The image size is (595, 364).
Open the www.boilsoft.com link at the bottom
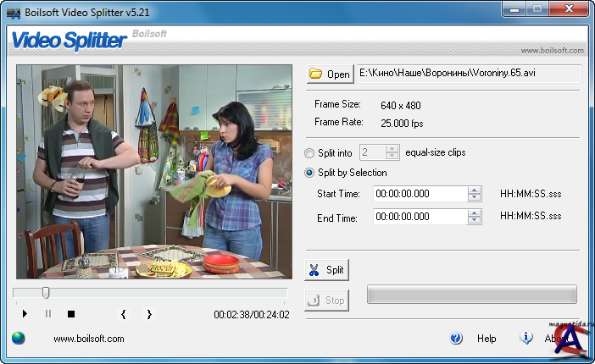coord(89,339)
